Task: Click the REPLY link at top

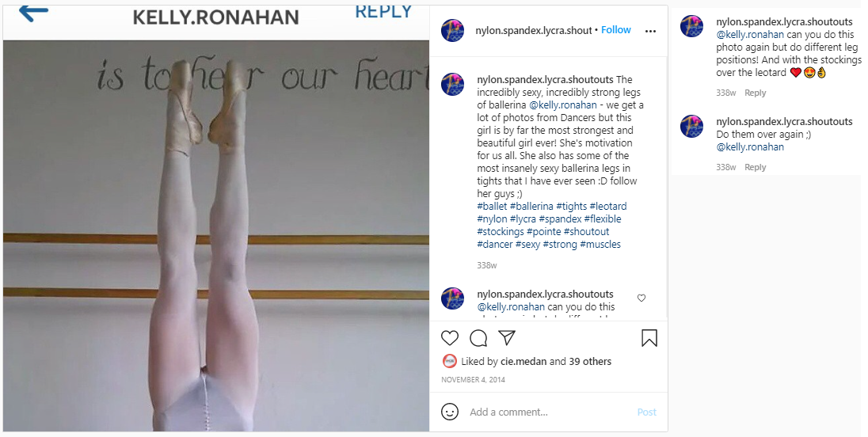Action: (383, 11)
